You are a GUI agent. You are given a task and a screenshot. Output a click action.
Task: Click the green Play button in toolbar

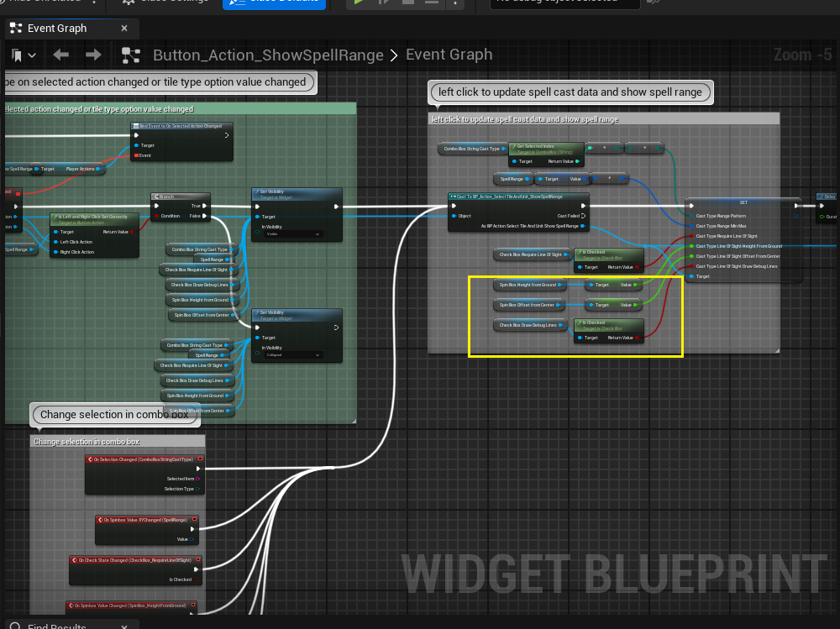[x=358, y=3]
